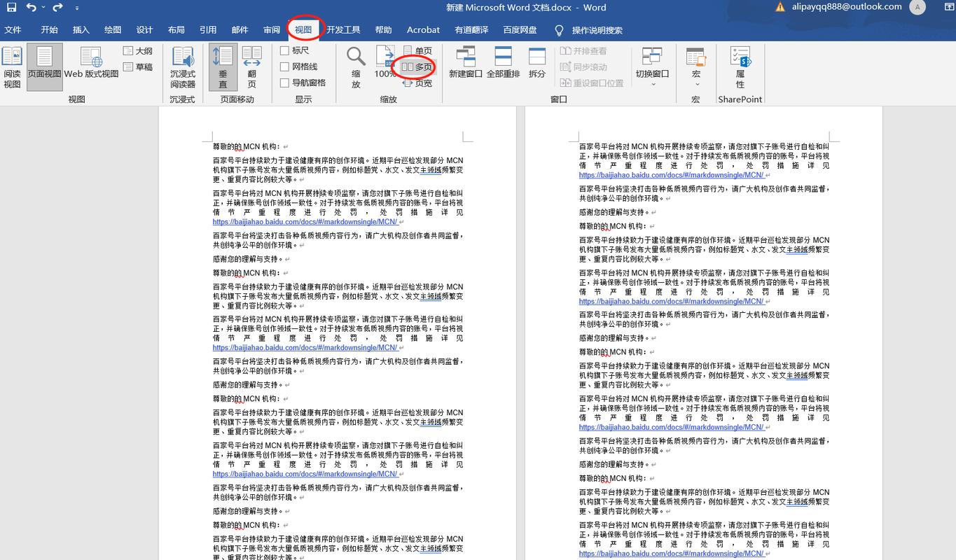Click the lightbulb Tell Me icon
The height and width of the screenshot is (560, 956).
pos(559,30)
